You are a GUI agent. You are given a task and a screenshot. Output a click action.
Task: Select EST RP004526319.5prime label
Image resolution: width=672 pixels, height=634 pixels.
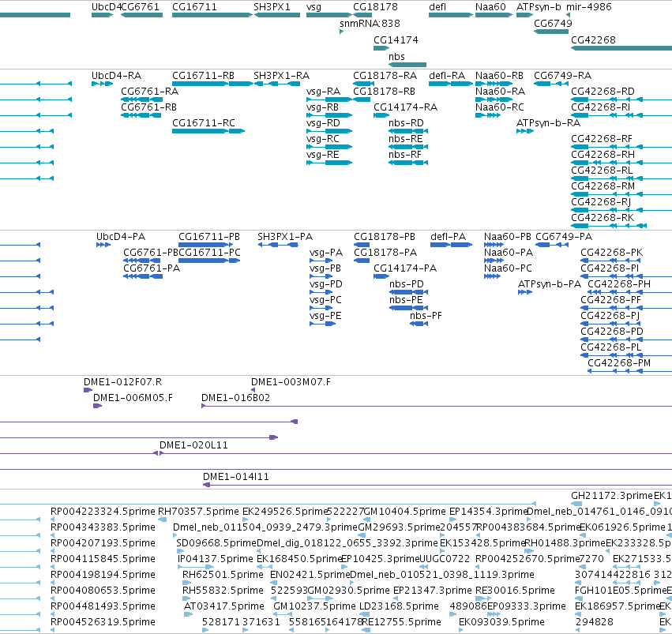[103, 622]
